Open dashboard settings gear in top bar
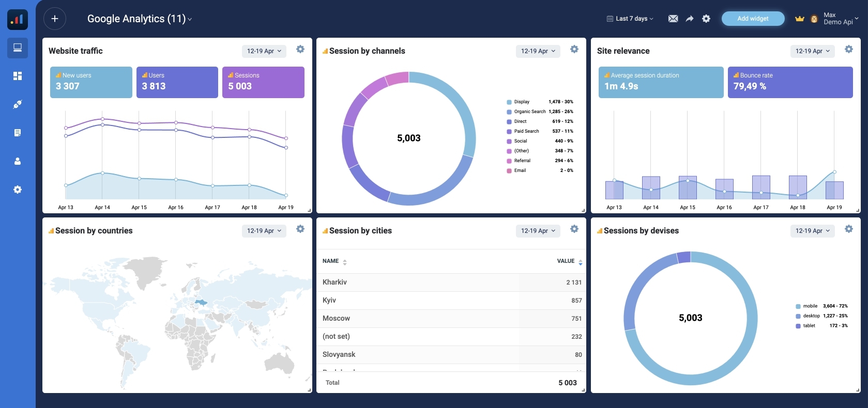Screen dimensions: 868x408 [x=706, y=19]
